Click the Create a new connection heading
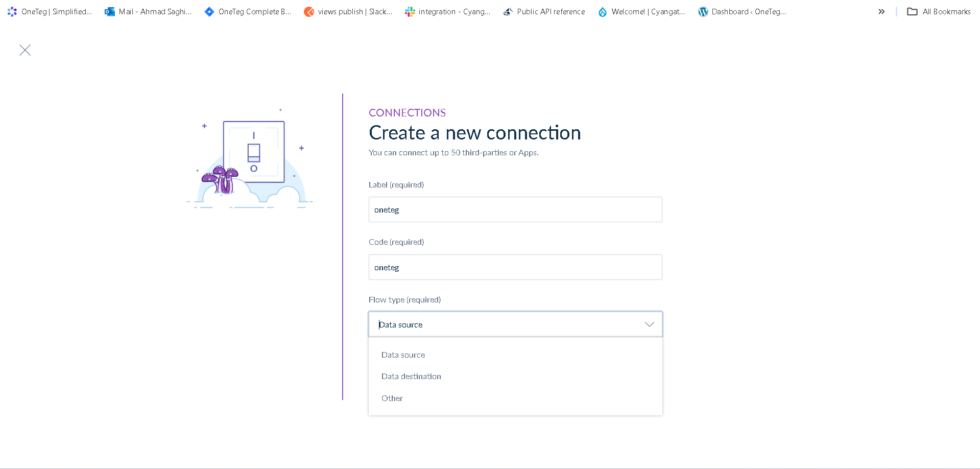980x469 pixels. coord(474,133)
